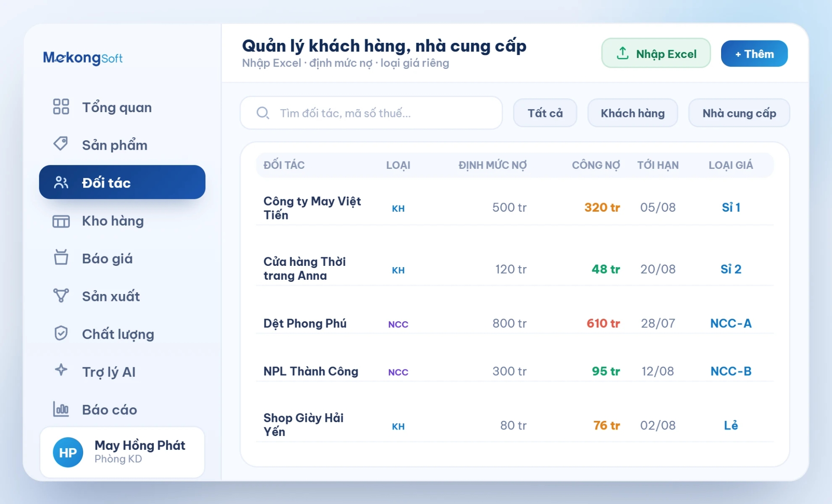Click the Báo giá basket icon
Screen dimensions: 832x504
[x=61, y=257]
